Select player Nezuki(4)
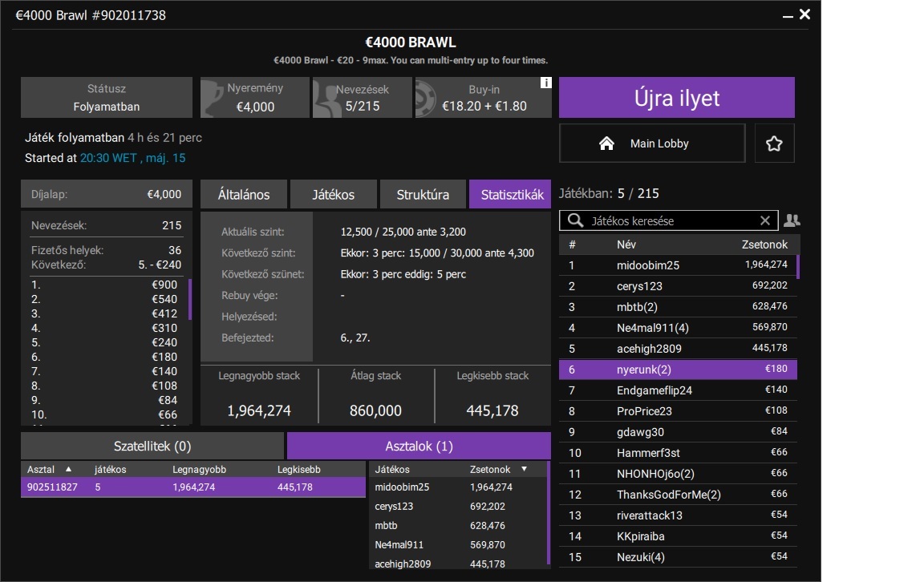This screenshot has height=582, width=924. [x=678, y=557]
